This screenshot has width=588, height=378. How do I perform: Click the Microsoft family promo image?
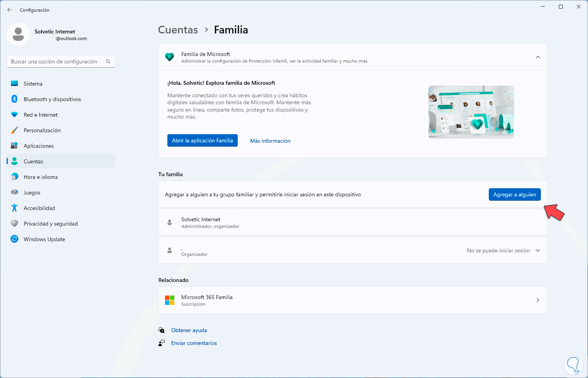pos(471,112)
